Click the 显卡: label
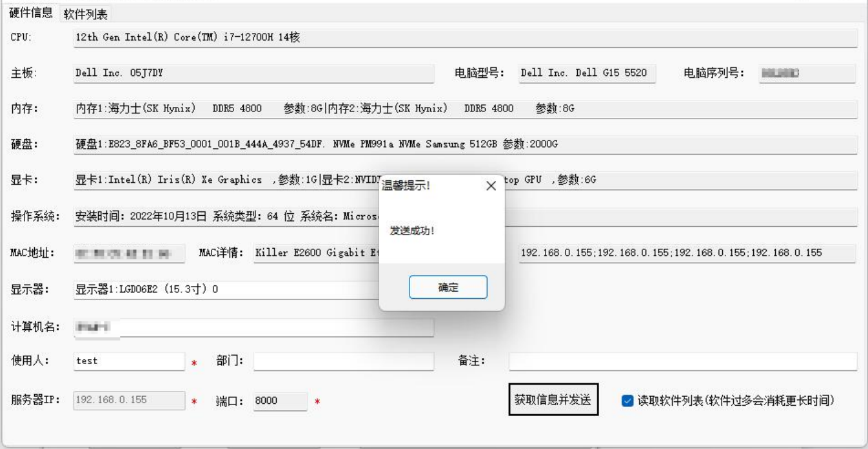 point(25,180)
